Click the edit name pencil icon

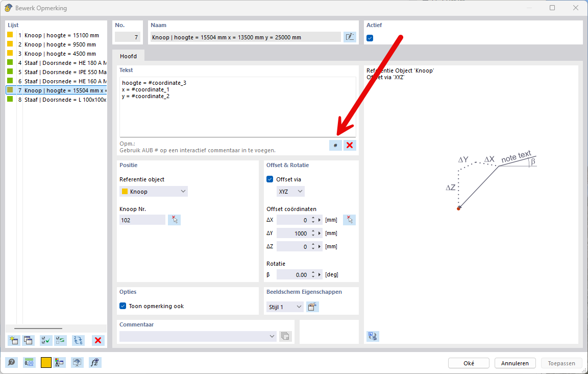[x=350, y=37]
